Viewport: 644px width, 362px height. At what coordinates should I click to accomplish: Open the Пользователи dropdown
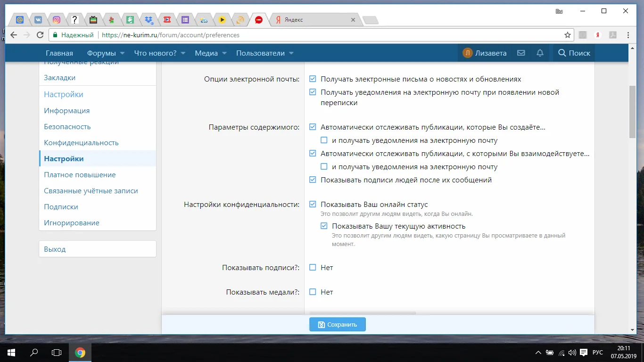(264, 53)
